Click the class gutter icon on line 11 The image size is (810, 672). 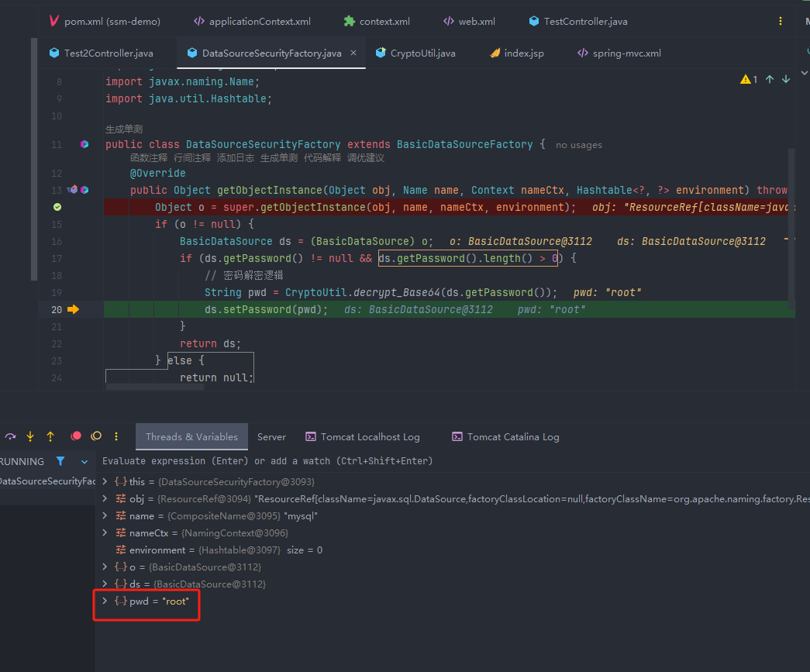pos(84,144)
